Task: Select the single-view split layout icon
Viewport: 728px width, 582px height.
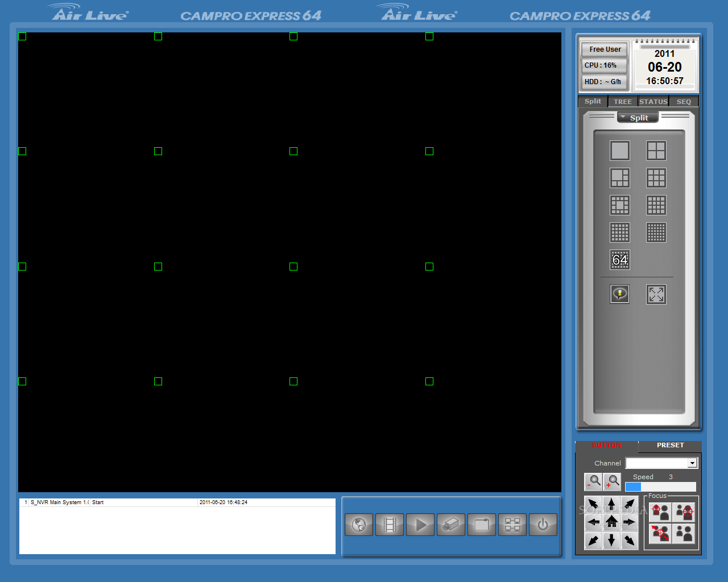Action: 620,151
